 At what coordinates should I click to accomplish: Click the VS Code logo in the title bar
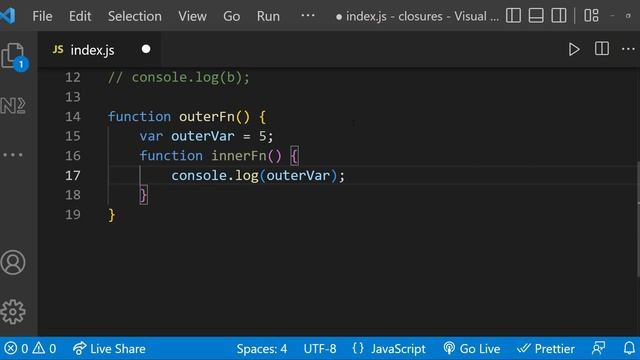[x=8, y=16]
